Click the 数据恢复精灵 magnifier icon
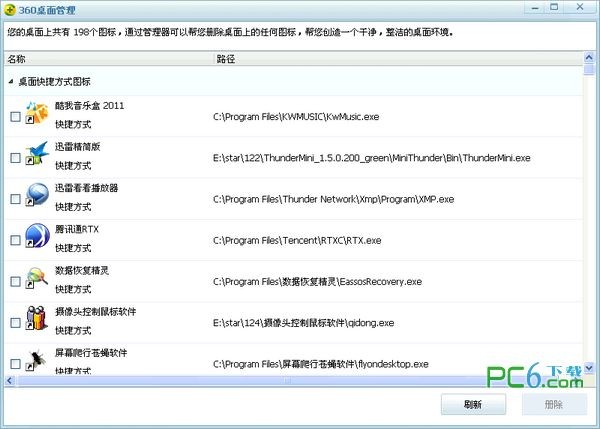 tap(37, 277)
